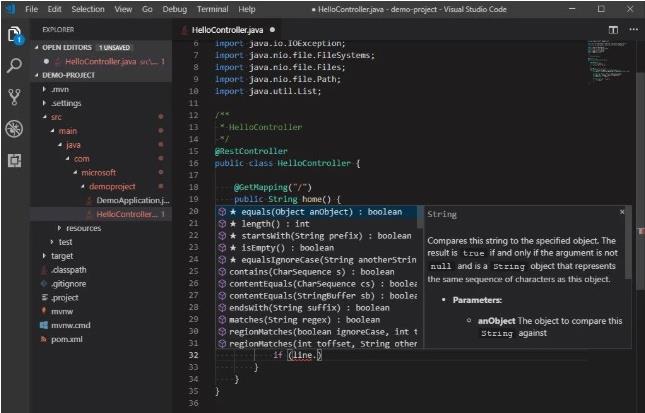
Task: Open the Explorer view in activity bar
Action: pyautogui.click(x=15, y=36)
